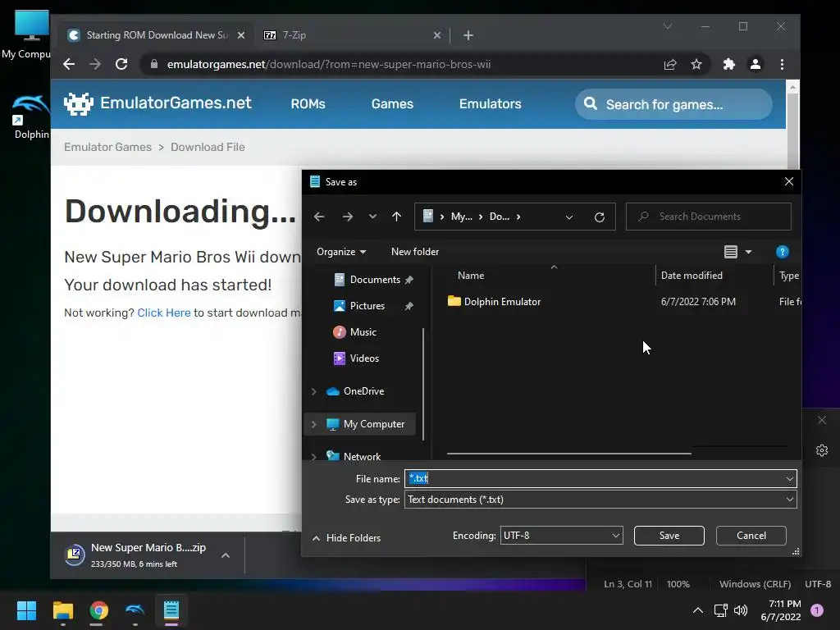Image resolution: width=840 pixels, height=630 pixels.
Task: Open the Emulators menu
Action: (x=491, y=104)
